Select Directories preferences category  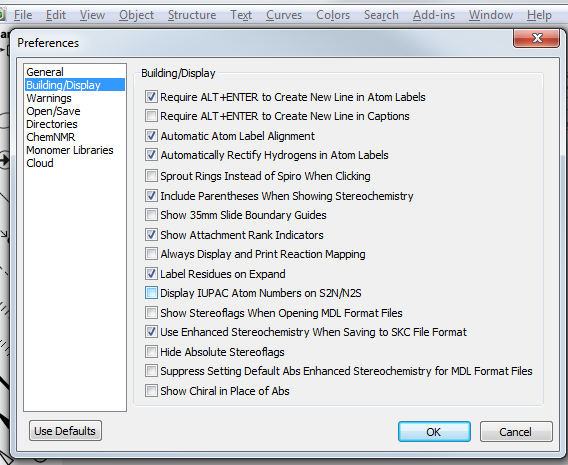click(75, 124)
